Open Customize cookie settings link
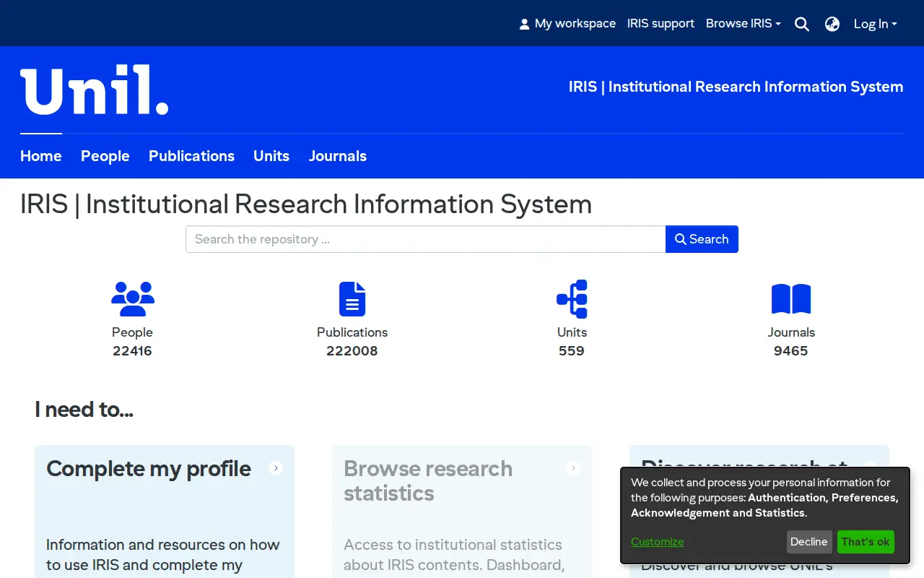This screenshot has width=924, height=578. [658, 542]
